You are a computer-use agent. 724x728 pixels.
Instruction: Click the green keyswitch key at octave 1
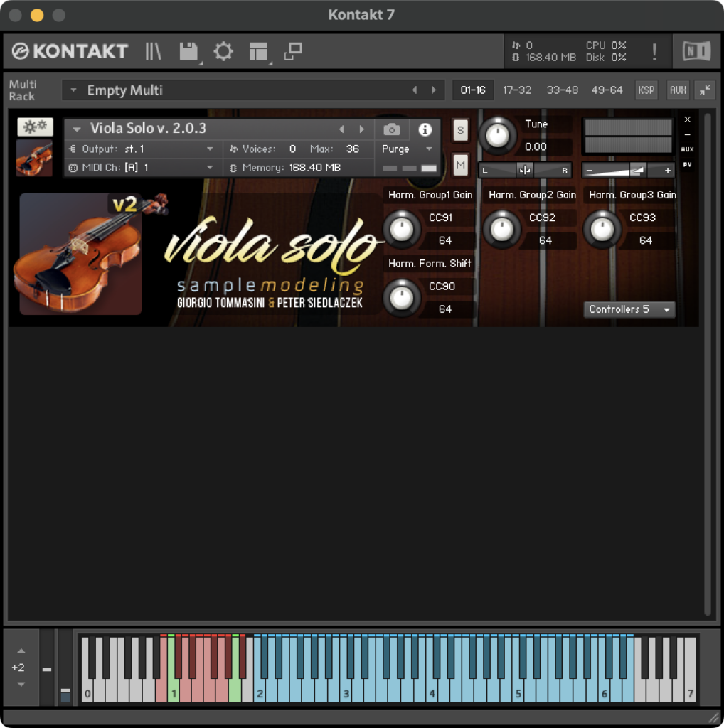coord(173,692)
